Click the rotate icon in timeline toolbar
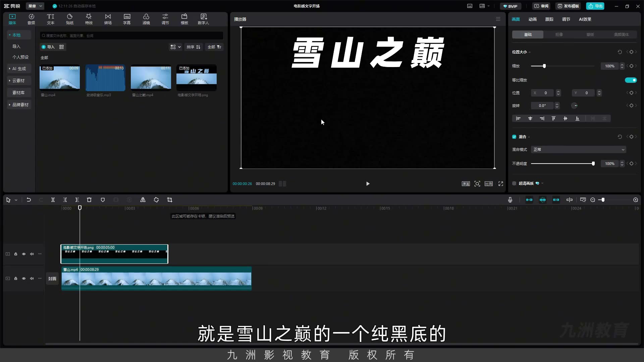 click(156, 200)
